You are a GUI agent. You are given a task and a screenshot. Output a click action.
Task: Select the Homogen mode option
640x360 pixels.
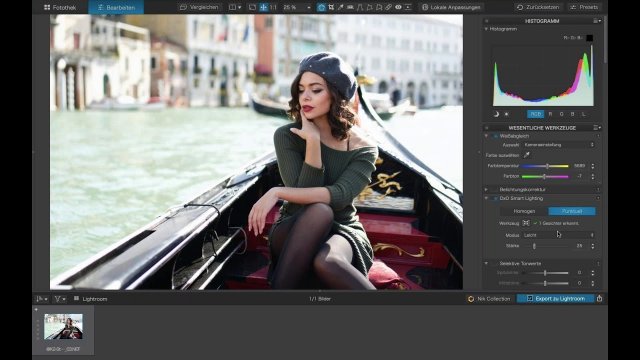tap(524, 211)
